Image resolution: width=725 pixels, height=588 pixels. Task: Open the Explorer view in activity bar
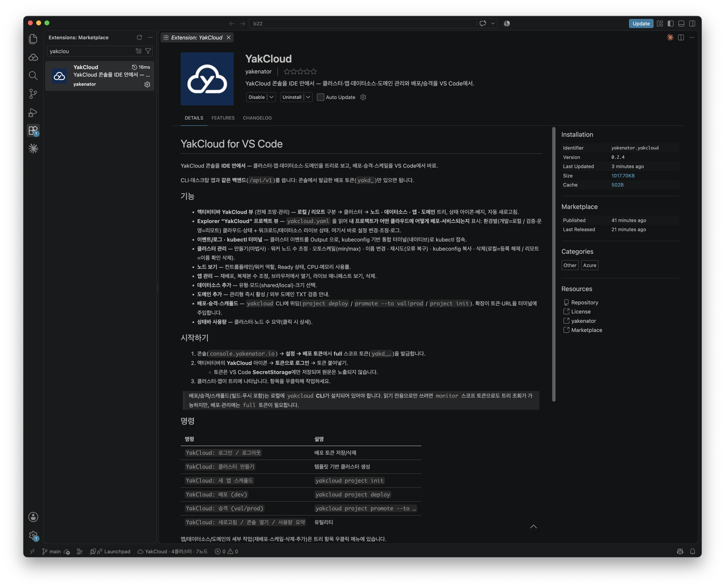pyautogui.click(x=33, y=39)
